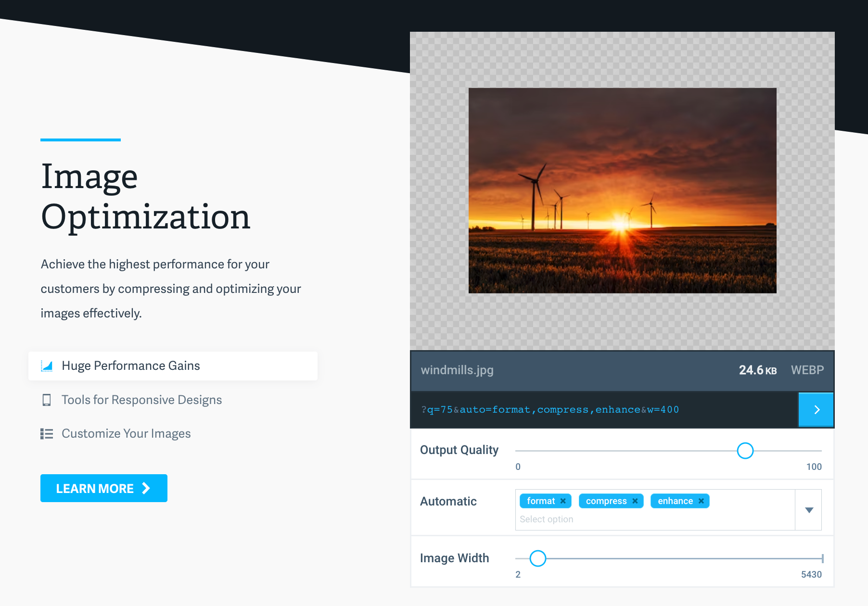Screen dimensions: 868x606
Task: Remove the format tag using its x icon
Action: click(x=562, y=501)
